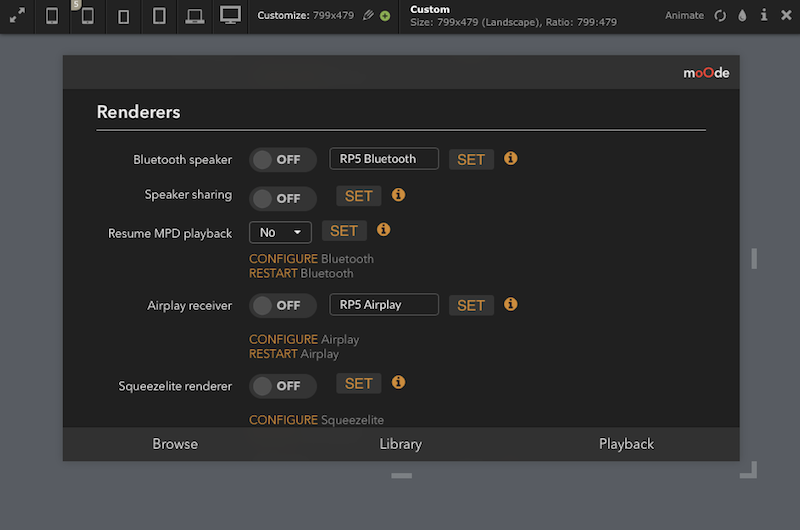The width and height of the screenshot is (800, 530).
Task: Show info for Squeezelite renderer
Action: click(398, 382)
